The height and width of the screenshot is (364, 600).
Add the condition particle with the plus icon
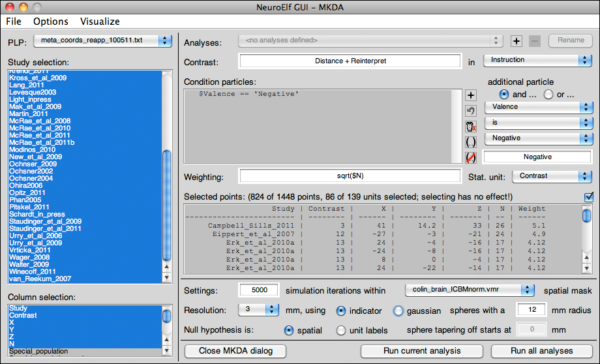[470, 95]
